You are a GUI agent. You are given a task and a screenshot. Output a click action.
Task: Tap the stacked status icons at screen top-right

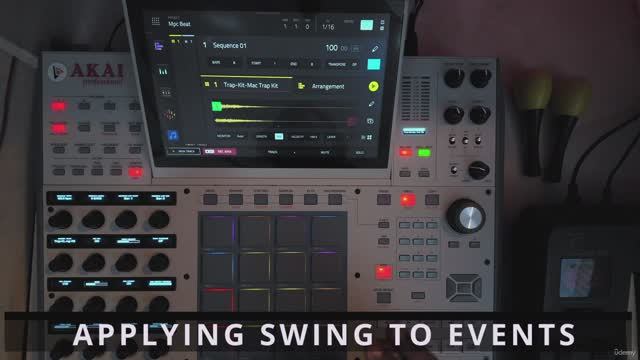(x=382, y=25)
